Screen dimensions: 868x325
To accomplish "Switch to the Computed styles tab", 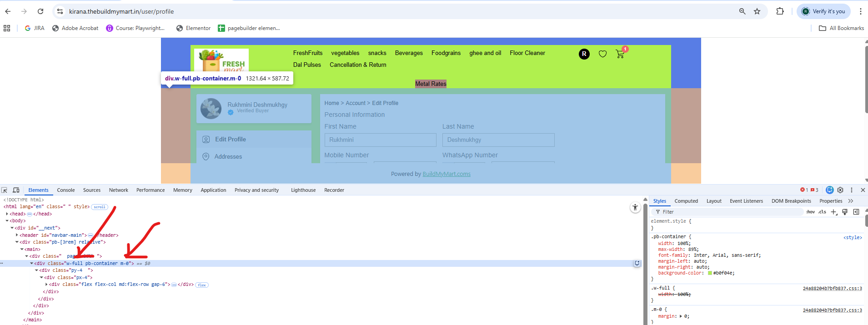I will (x=686, y=201).
